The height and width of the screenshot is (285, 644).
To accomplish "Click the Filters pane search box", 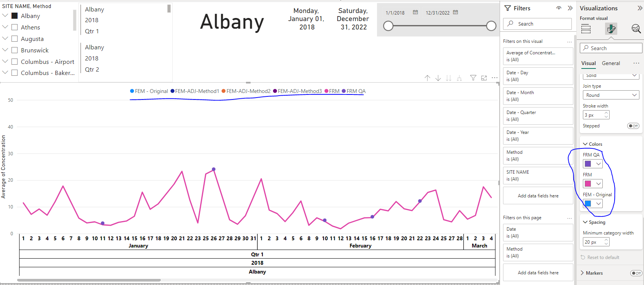I will pos(537,24).
